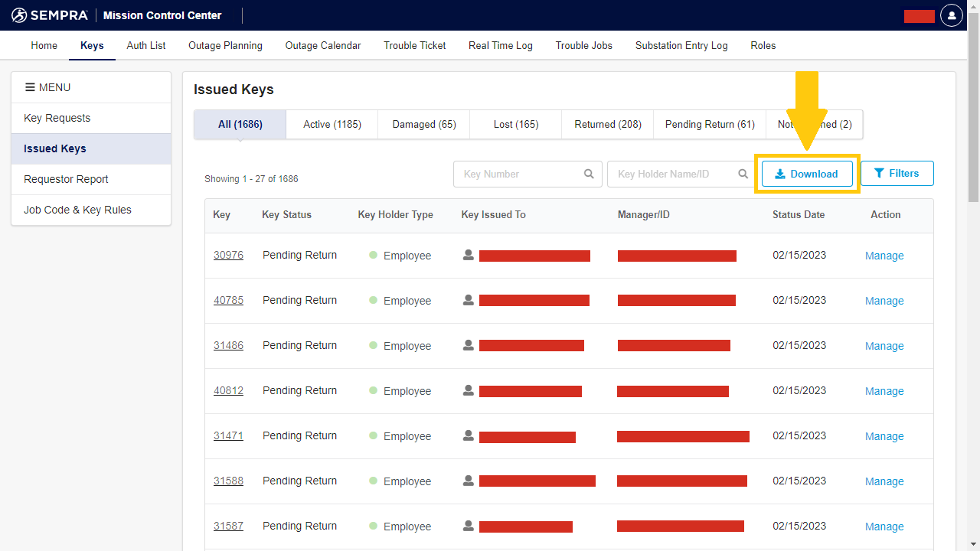980x551 pixels.
Task: Open the Filters panel
Action: coord(897,174)
